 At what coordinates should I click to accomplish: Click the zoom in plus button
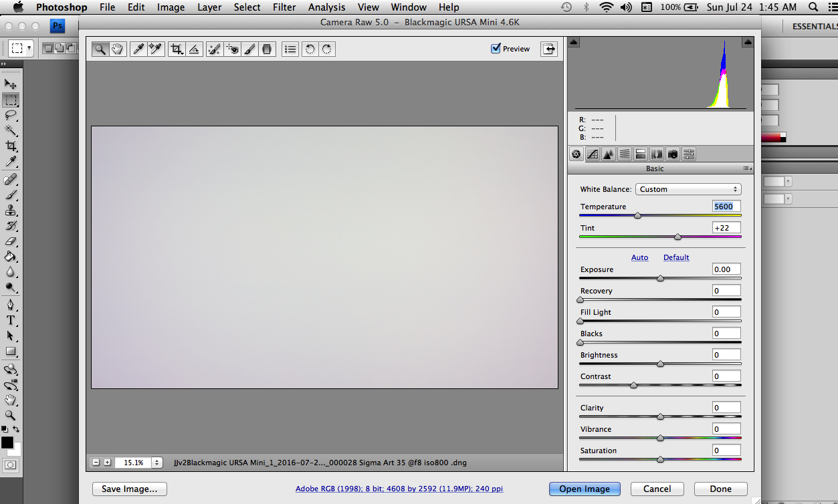[107, 462]
